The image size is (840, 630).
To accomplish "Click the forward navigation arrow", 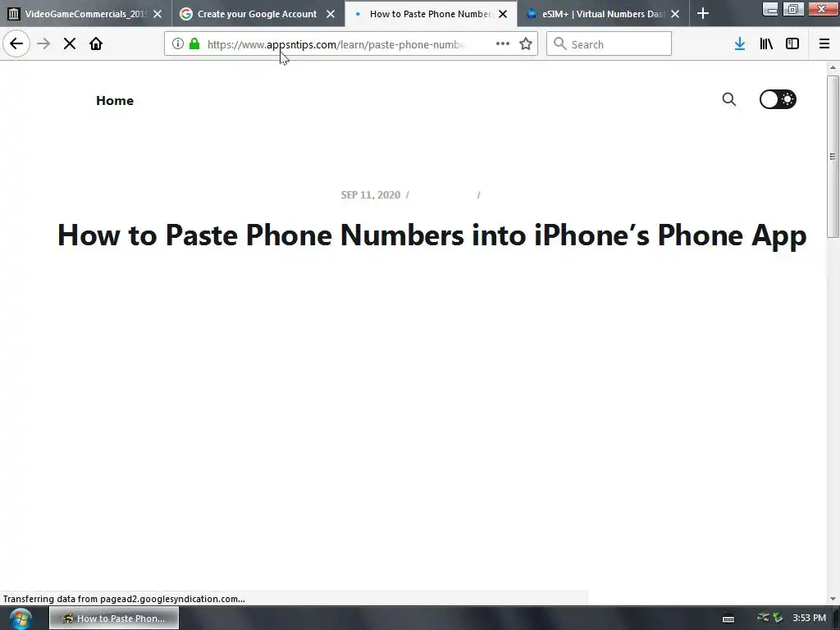I will [x=43, y=44].
